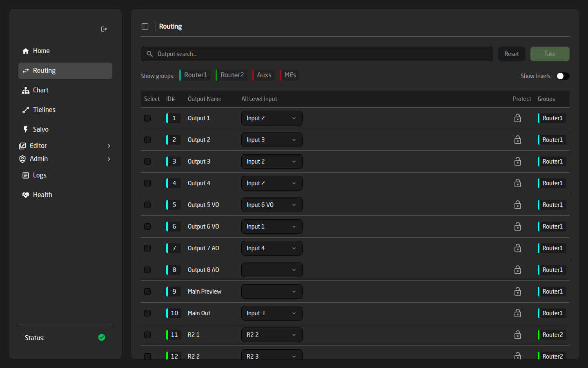Click the protect lock for Output 2
The width and height of the screenshot is (588, 368).
point(518,140)
